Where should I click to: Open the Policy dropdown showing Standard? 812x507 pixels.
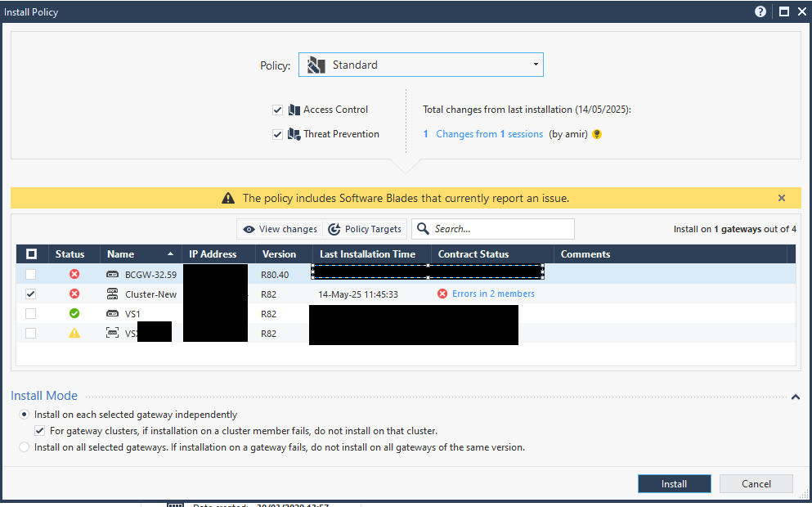click(420, 65)
